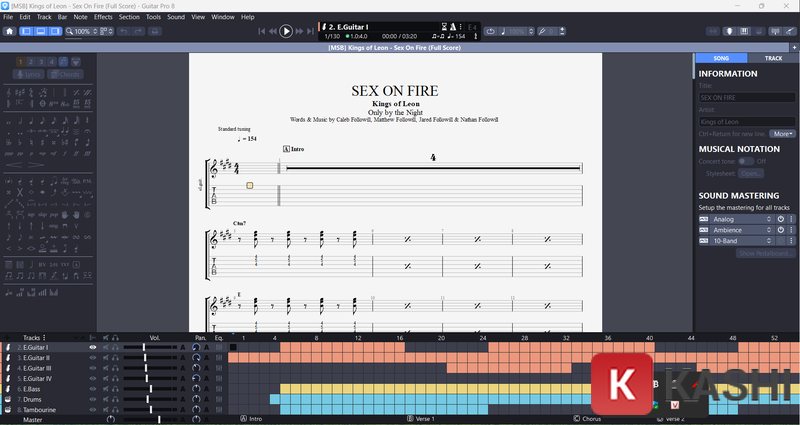Open the Analog mastering preset dropdown
This screenshot has height=425, width=800.
[742, 219]
